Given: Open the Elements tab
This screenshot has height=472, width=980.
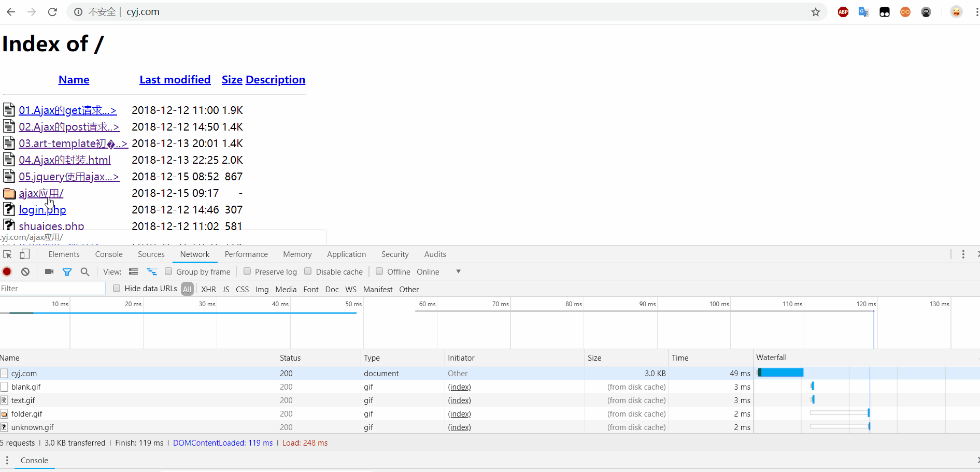Looking at the screenshot, I should tap(64, 254).
